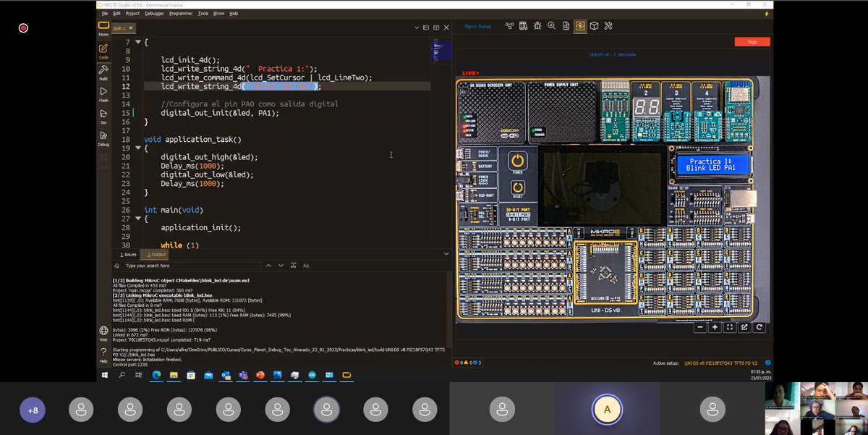The image size is (868, 435).
Task: Toggle case sensitive Aa search option
Action: tap(306, 266)
